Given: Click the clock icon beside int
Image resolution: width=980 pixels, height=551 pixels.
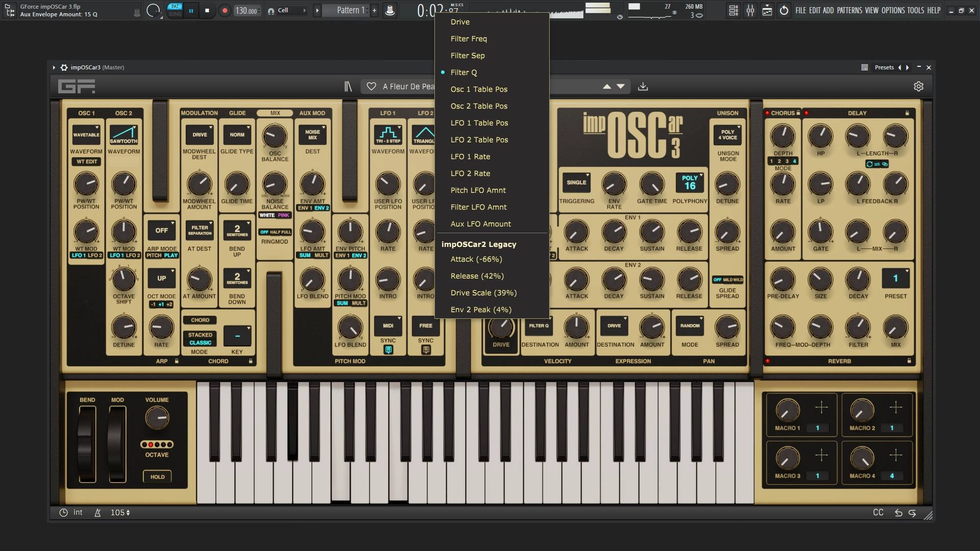Looking at the screenshot, I should coord(63,513).
